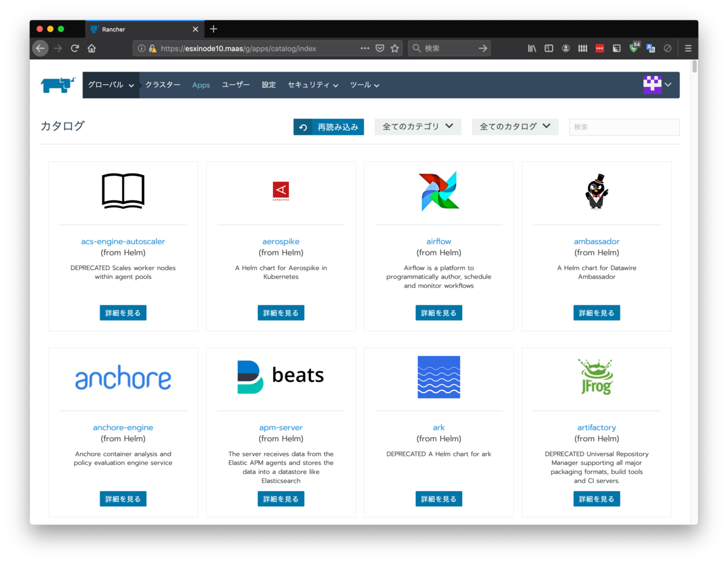The height and width of the screenshot is (564, 728).
Task: Click the Pocket save icon
Action: [380, 49]
